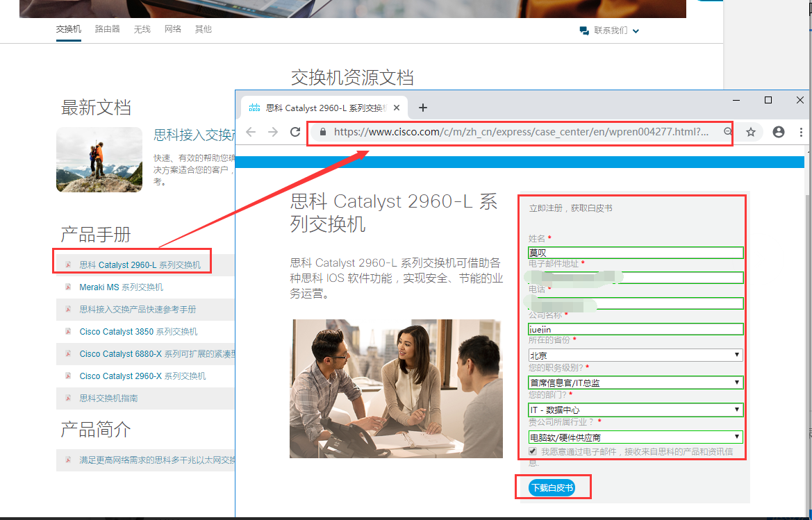
Task: Click Cisco favicon on the browser tab
Action: click(254, 108)
